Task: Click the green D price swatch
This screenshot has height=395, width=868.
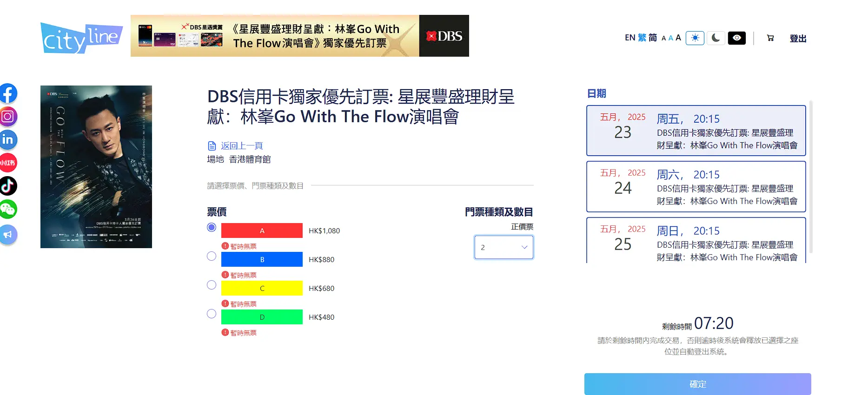Action: coord(262,317)
